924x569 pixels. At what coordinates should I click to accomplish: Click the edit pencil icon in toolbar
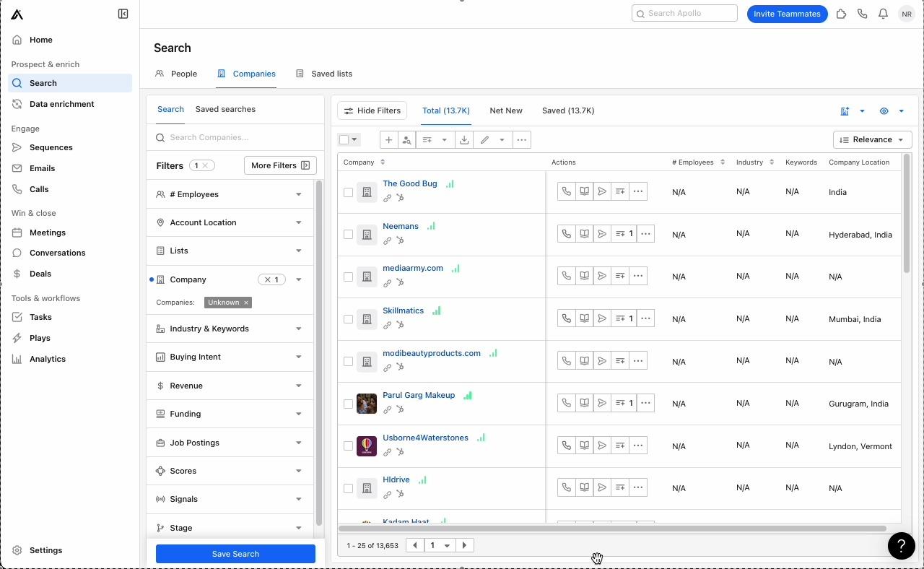click(x=485, y=140)
